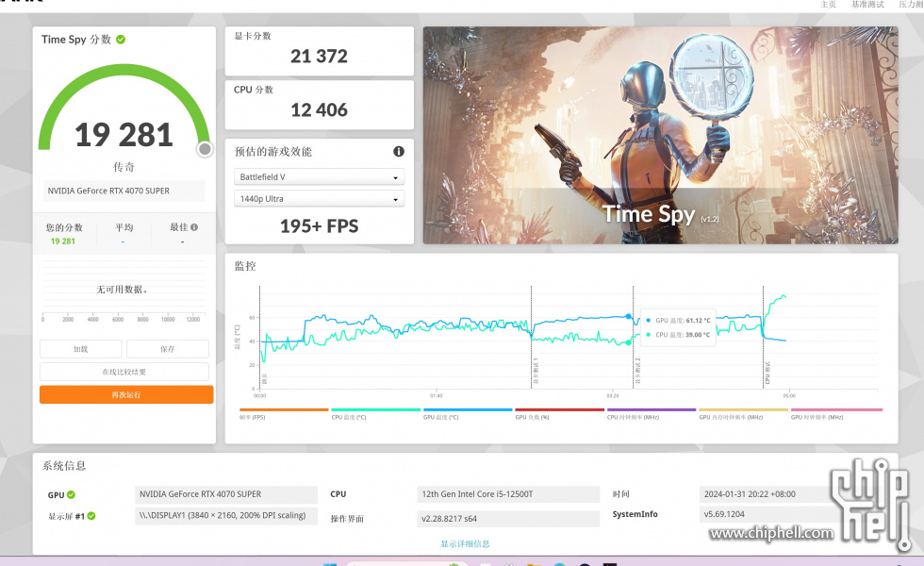This screenshot has width=924, height=566.
Task: Click the green check icon beside 显示屏 #1
Action: [91, 516]
